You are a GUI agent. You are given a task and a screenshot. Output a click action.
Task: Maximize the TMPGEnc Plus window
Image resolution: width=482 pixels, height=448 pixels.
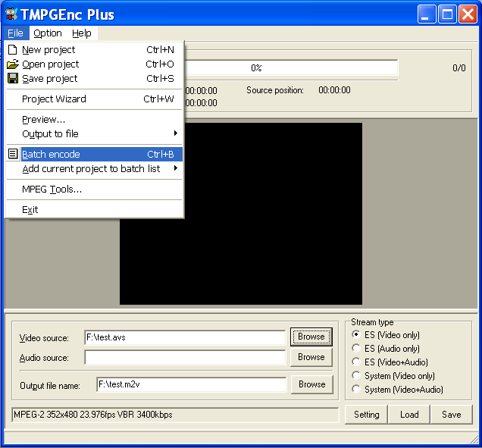(447, 14)
